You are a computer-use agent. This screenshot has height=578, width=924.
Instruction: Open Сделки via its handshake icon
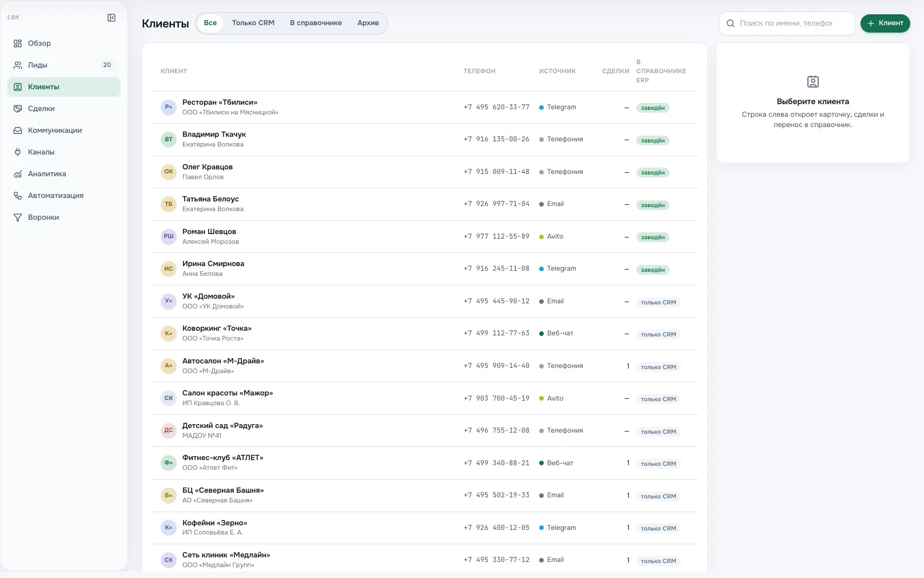18,109
